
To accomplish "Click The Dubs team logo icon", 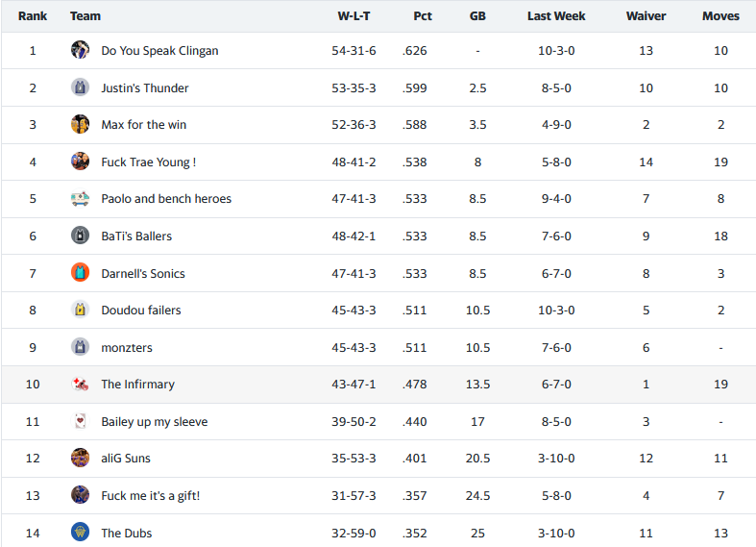I will coord(80,533).
